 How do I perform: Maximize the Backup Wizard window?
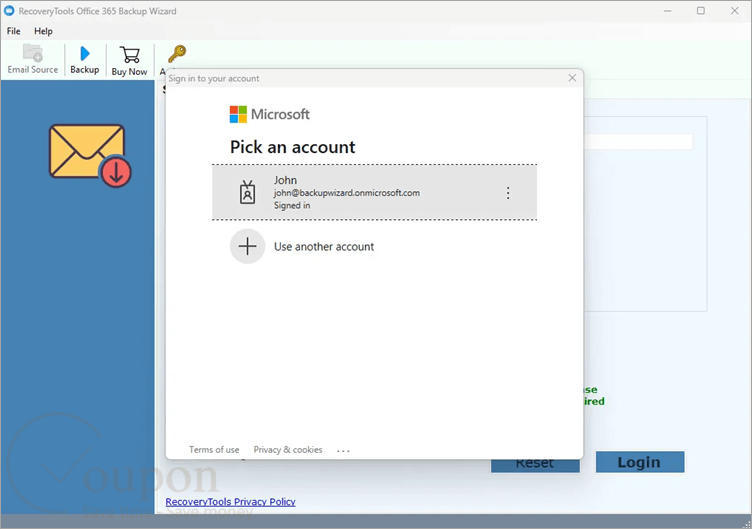[701, 11]
